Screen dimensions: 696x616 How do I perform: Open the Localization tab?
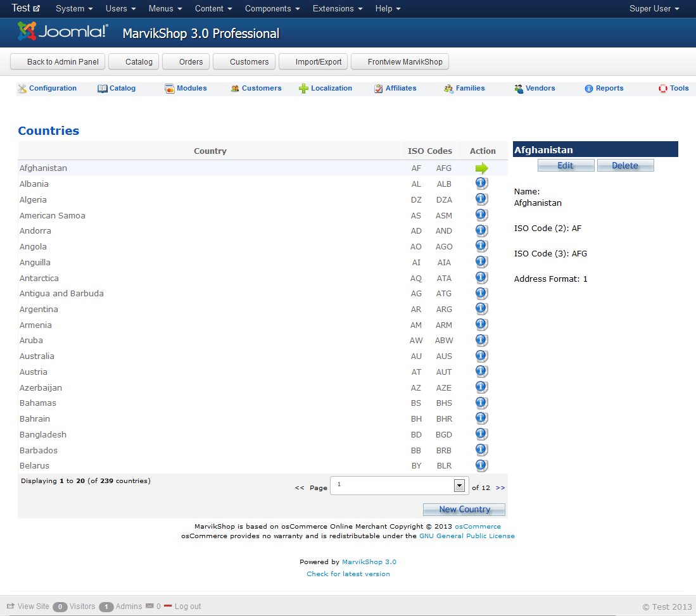click(326, 89)
